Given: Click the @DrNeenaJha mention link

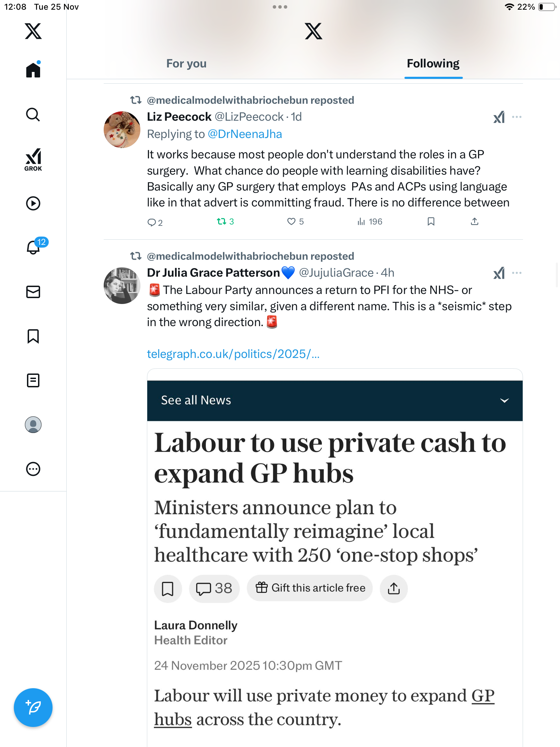Looking at the screenshot, I should 245,134.
